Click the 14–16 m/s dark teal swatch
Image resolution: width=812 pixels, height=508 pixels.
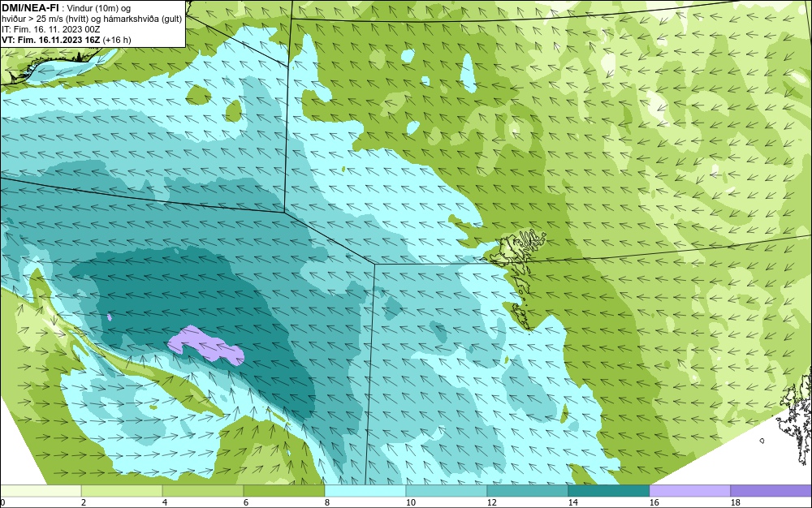609,491
